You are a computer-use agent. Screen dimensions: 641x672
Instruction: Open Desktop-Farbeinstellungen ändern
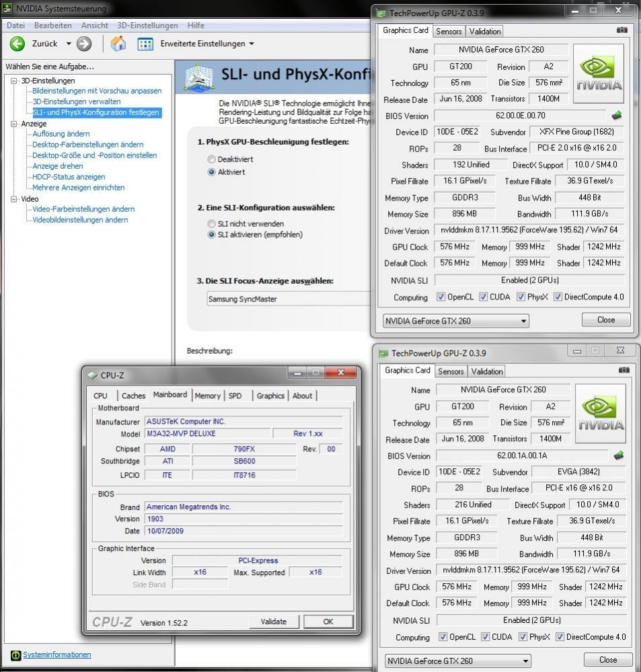coord(88,145)
